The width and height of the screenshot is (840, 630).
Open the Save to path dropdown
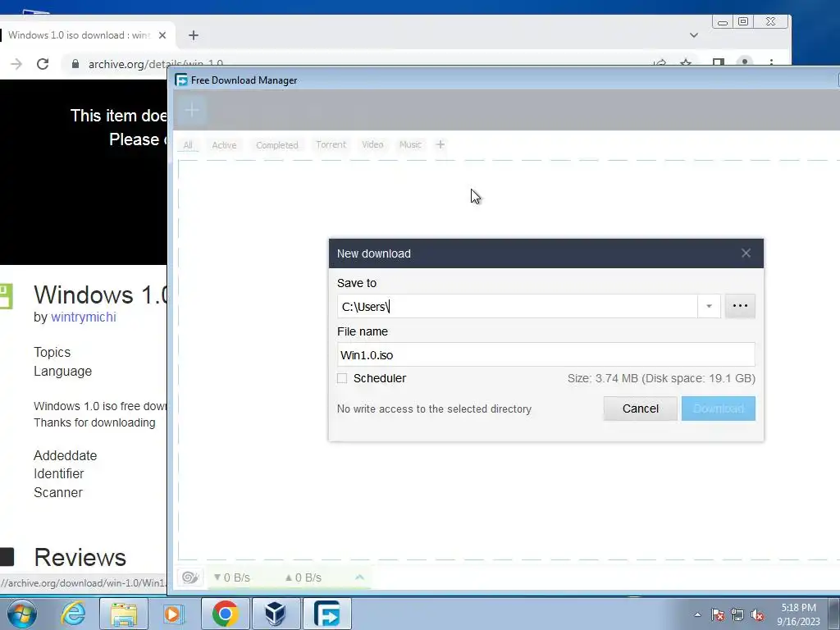[709, 306]
